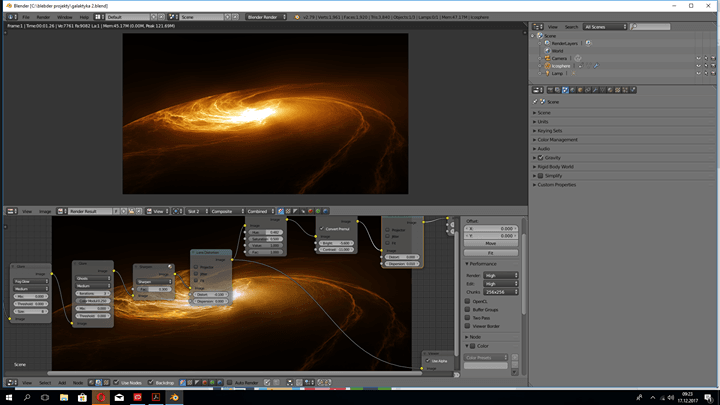Open Blender from the Windows taskbar
Screen dimensions: 720x405
coord(174,397)
